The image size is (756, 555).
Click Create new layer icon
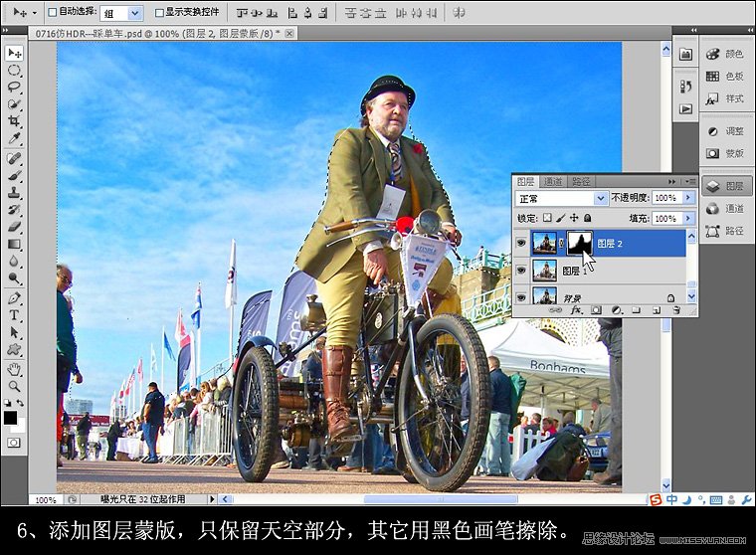coord(657,310)
